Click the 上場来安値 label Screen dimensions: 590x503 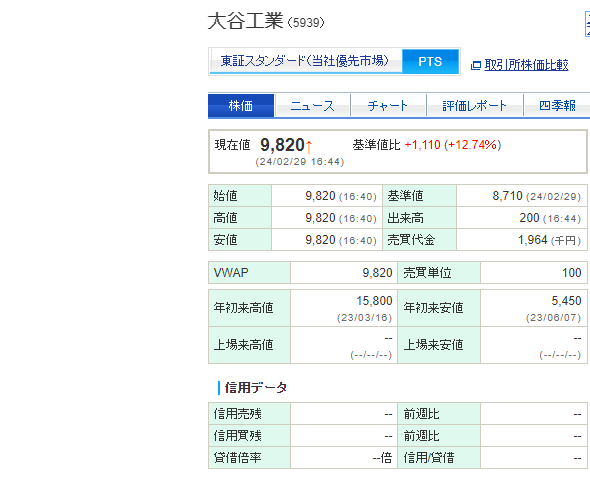pos(433,345)
